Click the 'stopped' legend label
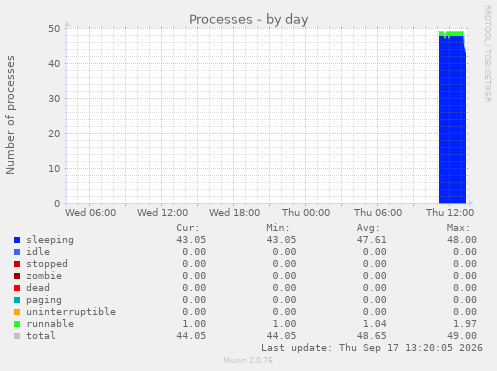Viewport: 497px width, 371px height. pos(47,264)
